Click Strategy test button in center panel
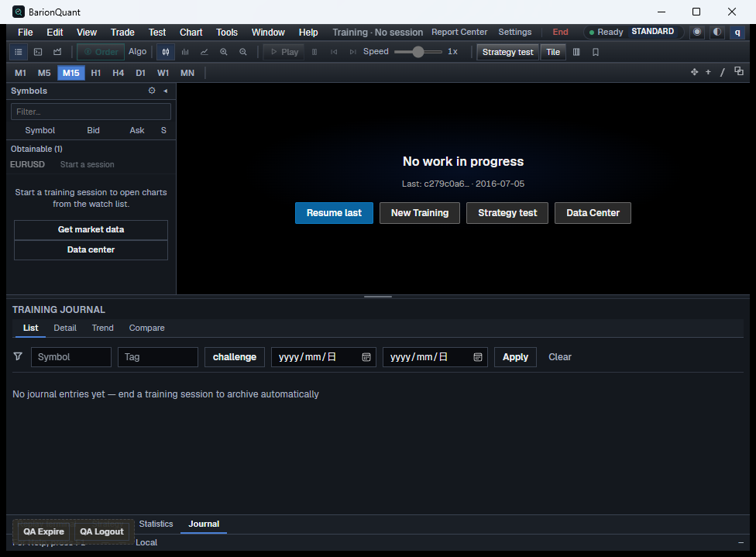 click(x=507, y=213)
